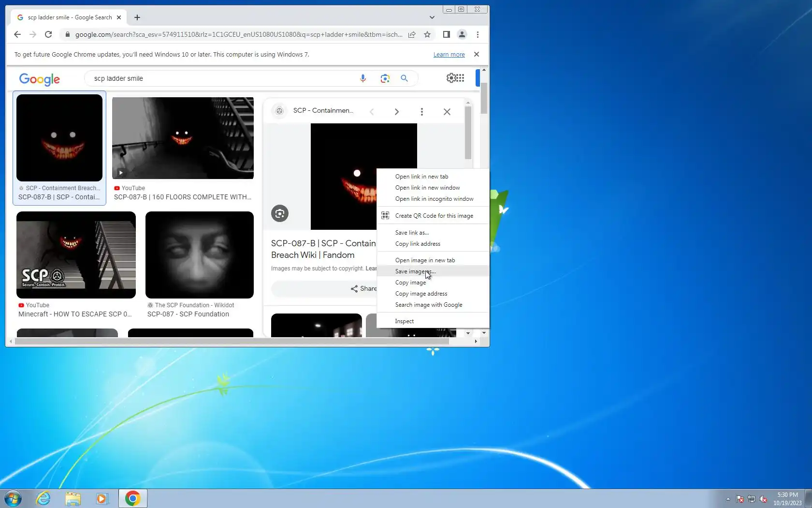Open the Chrome profile icon
812x508 pixels.
[462, 34]
